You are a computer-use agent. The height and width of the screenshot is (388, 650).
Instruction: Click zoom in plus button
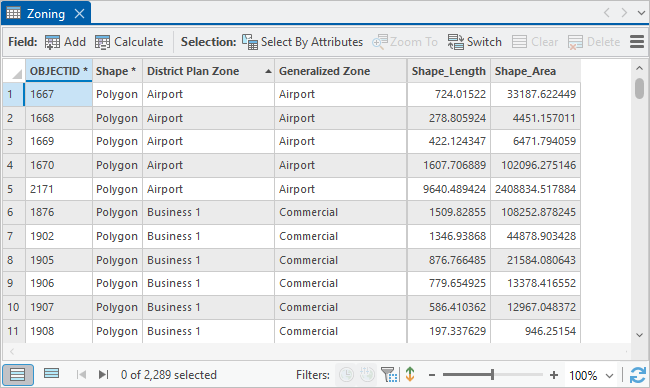pos(554,375)
